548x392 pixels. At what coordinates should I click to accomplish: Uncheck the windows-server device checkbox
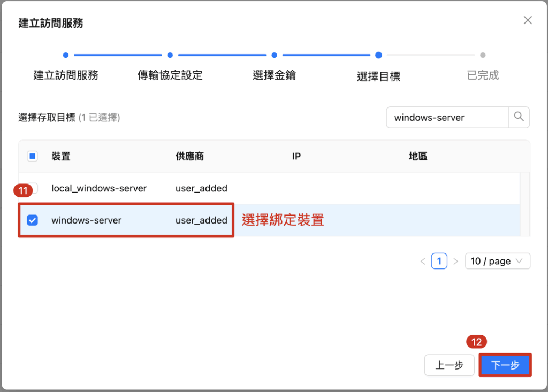click(x=32, y=220)
